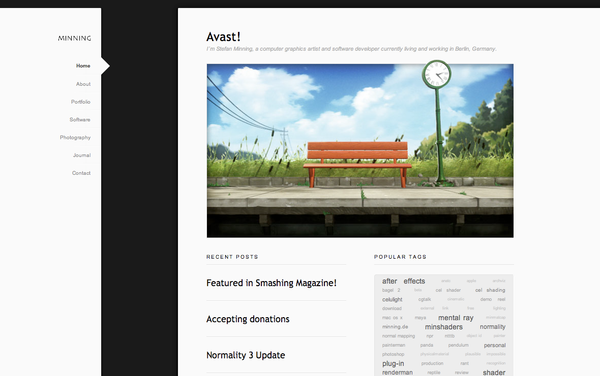Select the 'minning.de' tag

[395, 327]
